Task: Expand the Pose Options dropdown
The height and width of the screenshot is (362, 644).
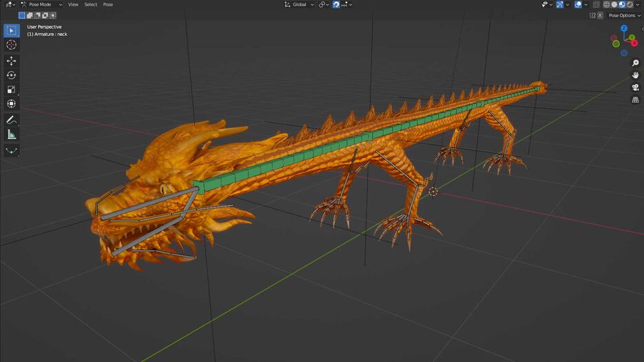Action: point(623,15)
